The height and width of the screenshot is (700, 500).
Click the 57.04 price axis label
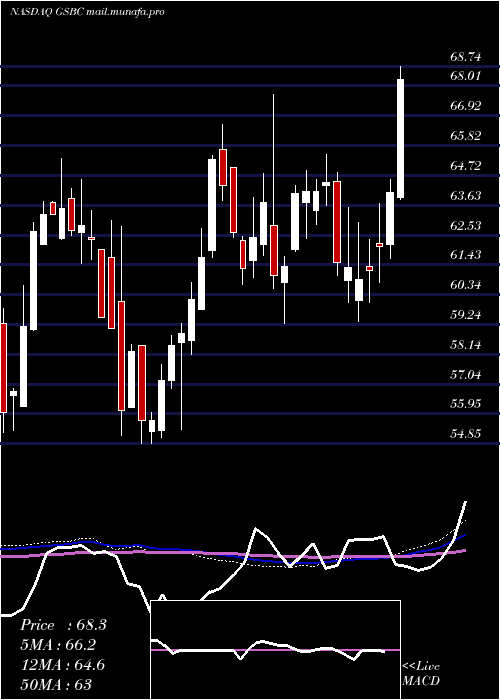point(466,374)
